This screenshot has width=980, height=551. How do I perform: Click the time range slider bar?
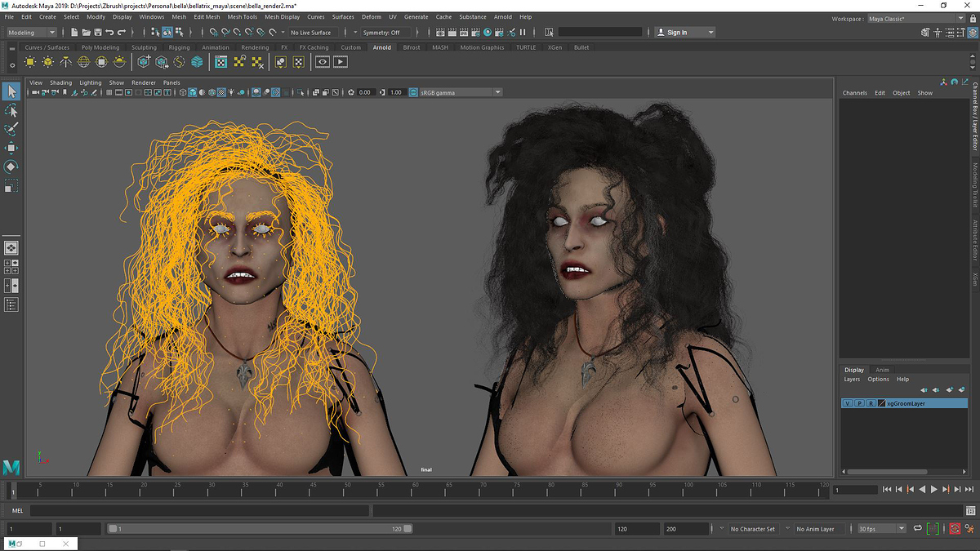(x=260, y=529)
